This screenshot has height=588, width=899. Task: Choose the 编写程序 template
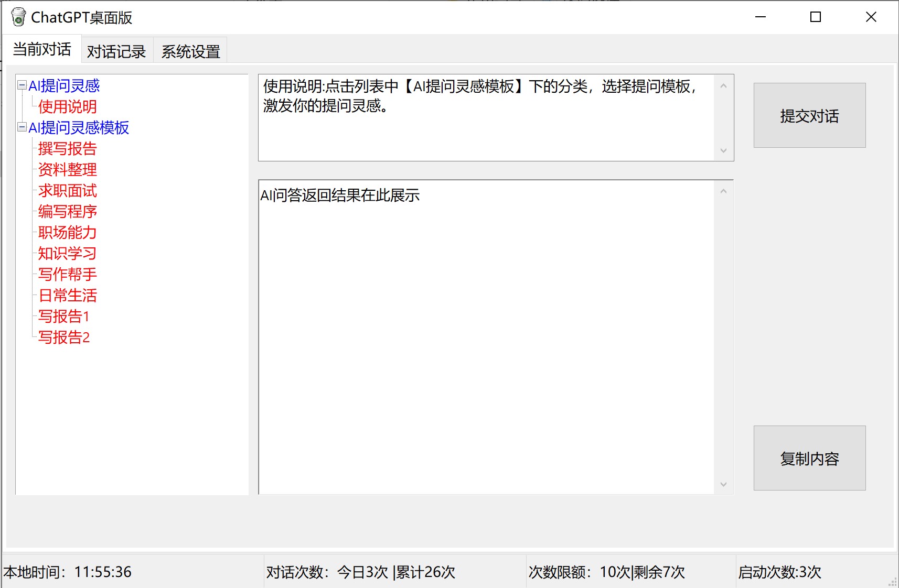68,211
